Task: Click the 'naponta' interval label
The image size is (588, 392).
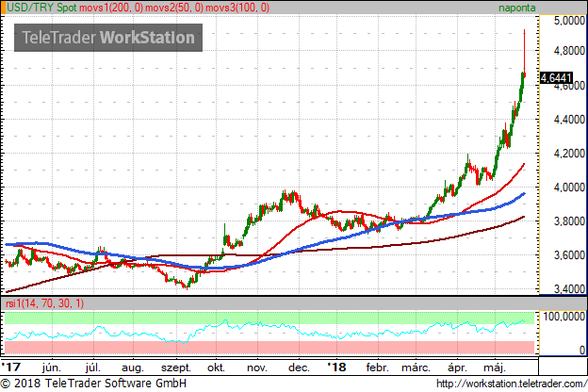Action: pyautogui.click(x=516, y=8)
